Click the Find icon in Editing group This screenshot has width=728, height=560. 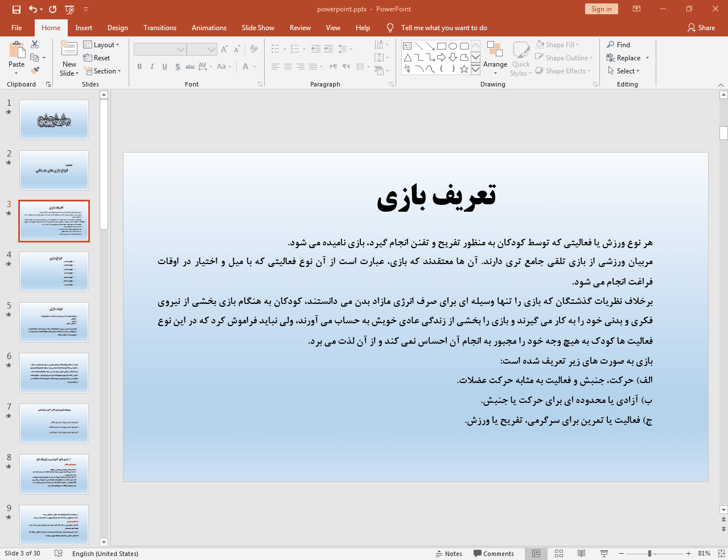[x=618, y=45]
